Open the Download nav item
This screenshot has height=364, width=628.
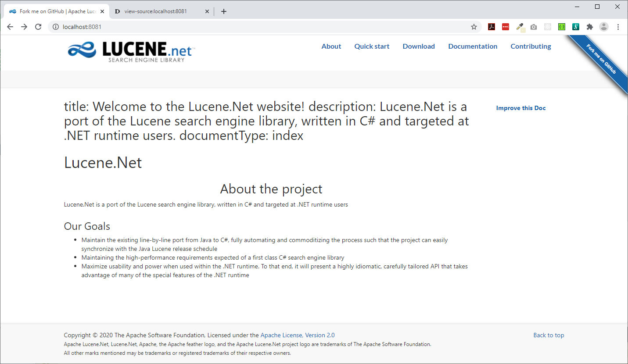[x=419, y=46]
